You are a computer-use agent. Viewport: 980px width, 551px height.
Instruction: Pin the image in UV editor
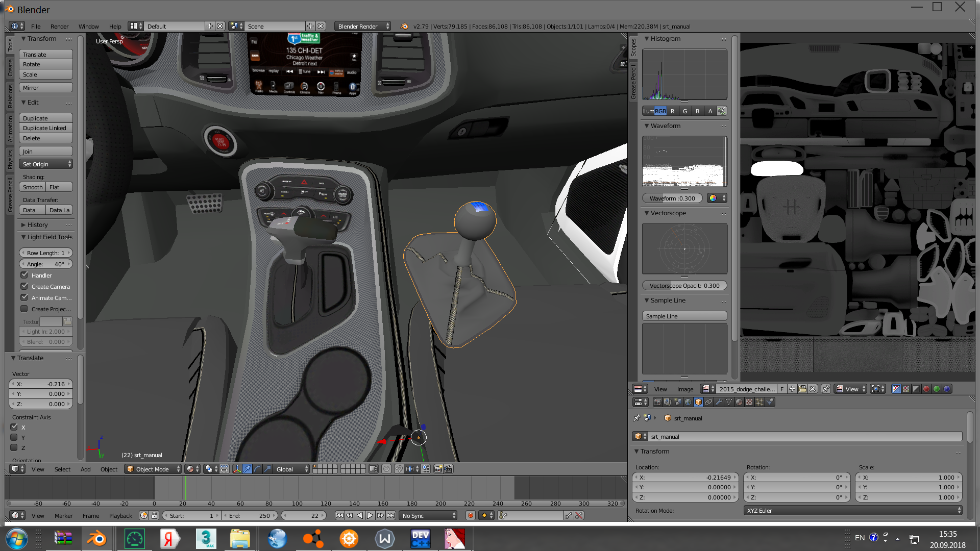click(826, 389)
